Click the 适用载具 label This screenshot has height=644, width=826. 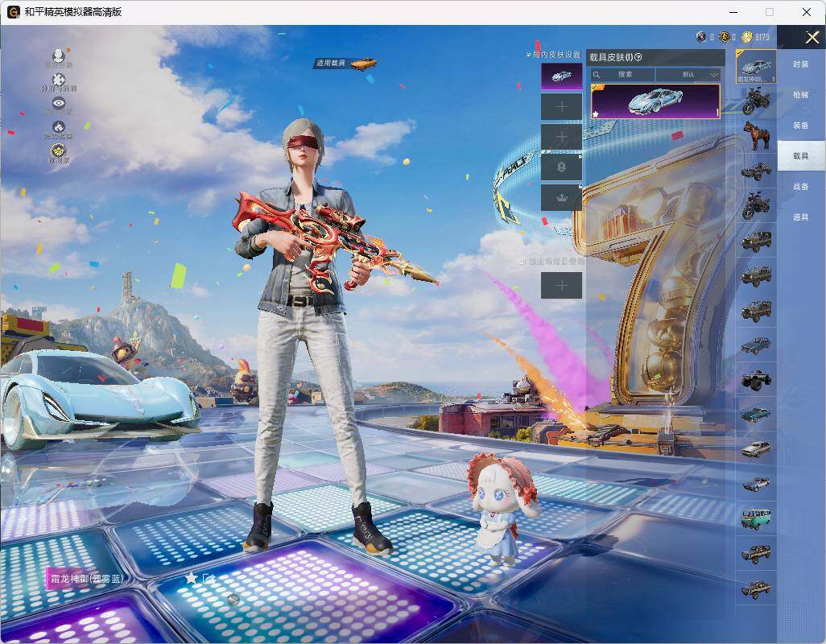click(x=330, y=63)
